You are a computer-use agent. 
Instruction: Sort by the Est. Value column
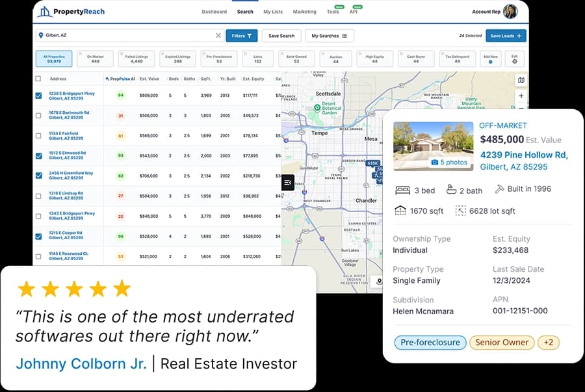coord(149,79)
